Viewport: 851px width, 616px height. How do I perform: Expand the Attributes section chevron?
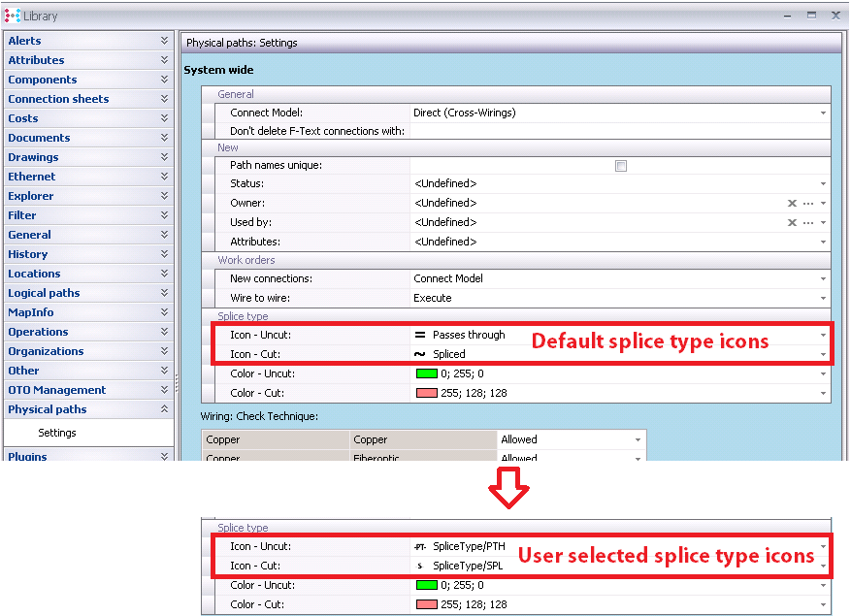[164, 60]
